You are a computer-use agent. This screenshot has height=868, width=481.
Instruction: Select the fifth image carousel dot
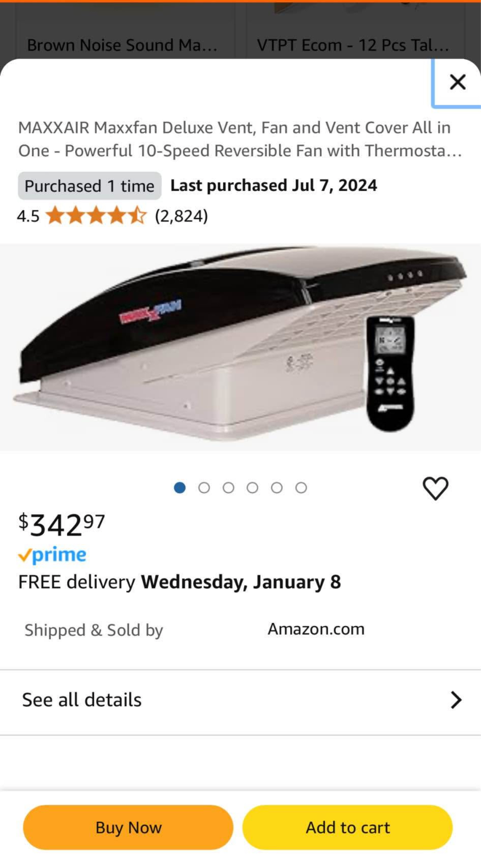277,488
